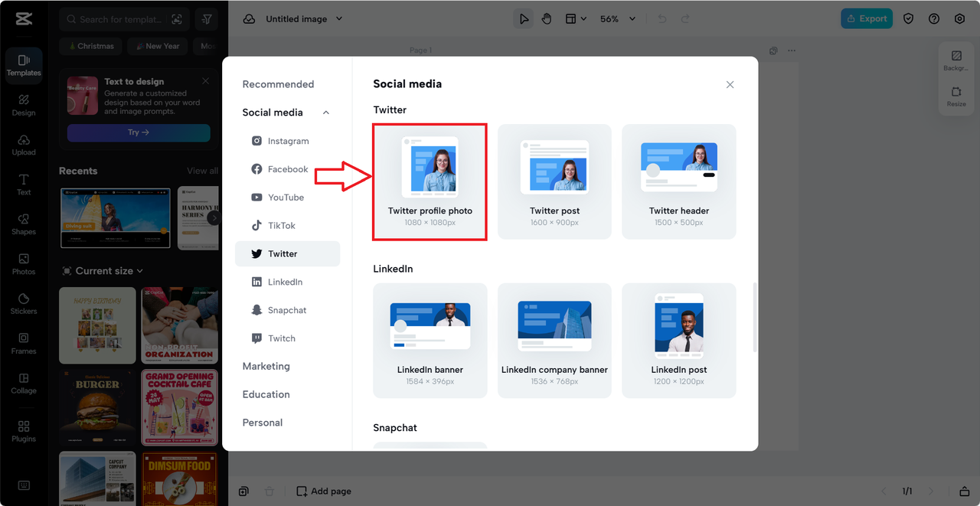Select TikTok in Social media list
This screenshot has width=980, height=506.
(x=288, y=226)
